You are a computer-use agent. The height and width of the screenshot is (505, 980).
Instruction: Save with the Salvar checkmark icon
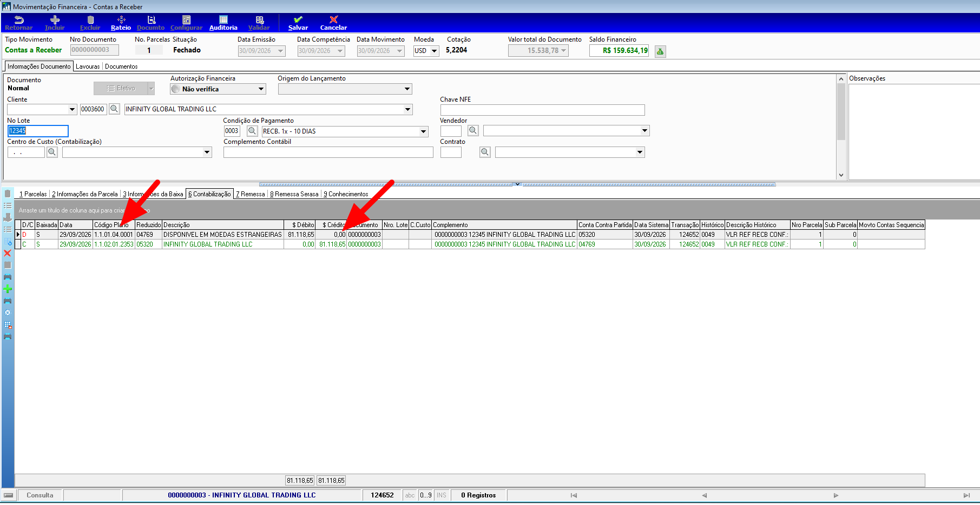click(298, 20)
